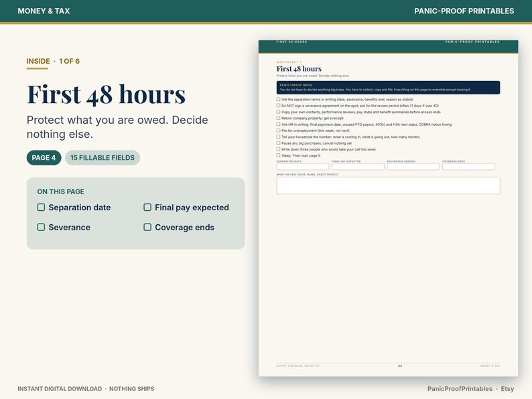Click 'INSTANT DIGITAL DOWNLOAD · NOTHING SHIPS' footer text
Screen dimensions: 532x399
(x=86, y=388)
